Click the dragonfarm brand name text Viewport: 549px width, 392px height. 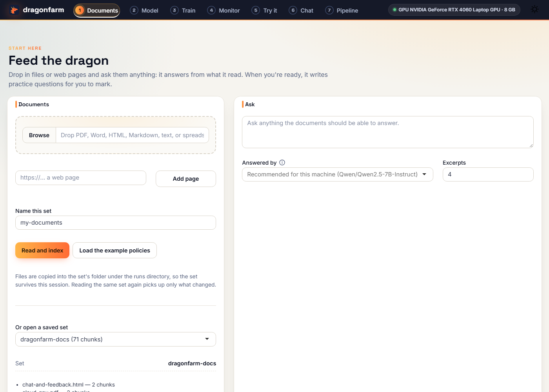[x=44, y=10]
